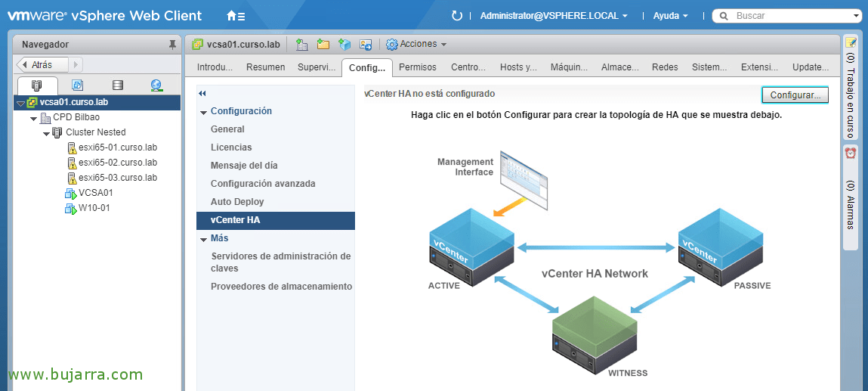Viewport: 868px width, 391px height.
Task: Collapse the CPD Bilbao datacenter node
Action: (x=34, y=118)
